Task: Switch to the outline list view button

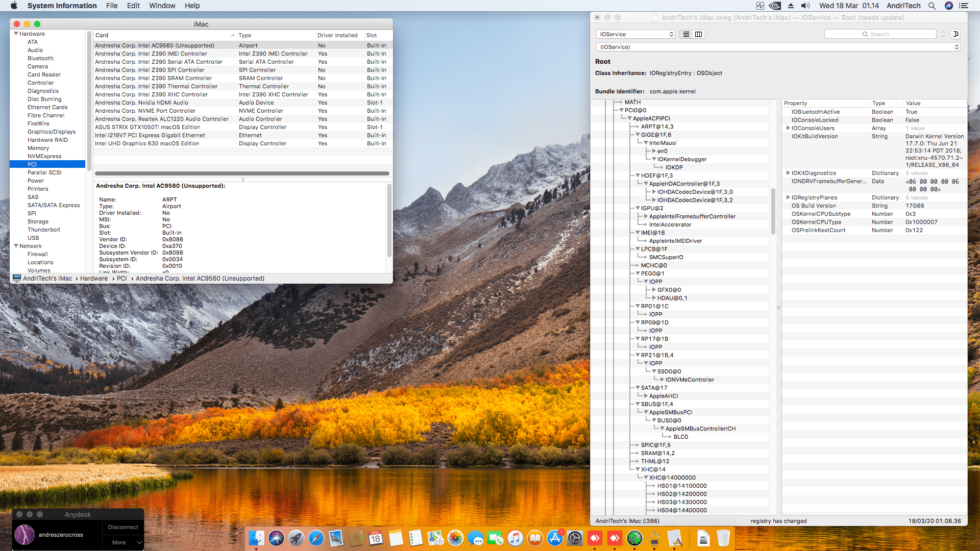Action: [686, 34]
